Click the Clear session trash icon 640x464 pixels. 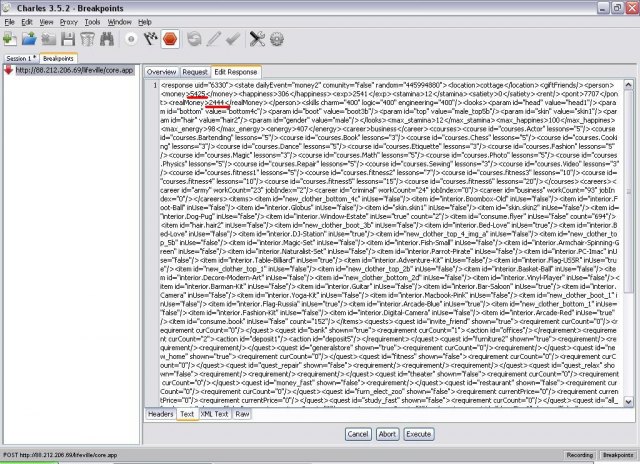[86, 39]
